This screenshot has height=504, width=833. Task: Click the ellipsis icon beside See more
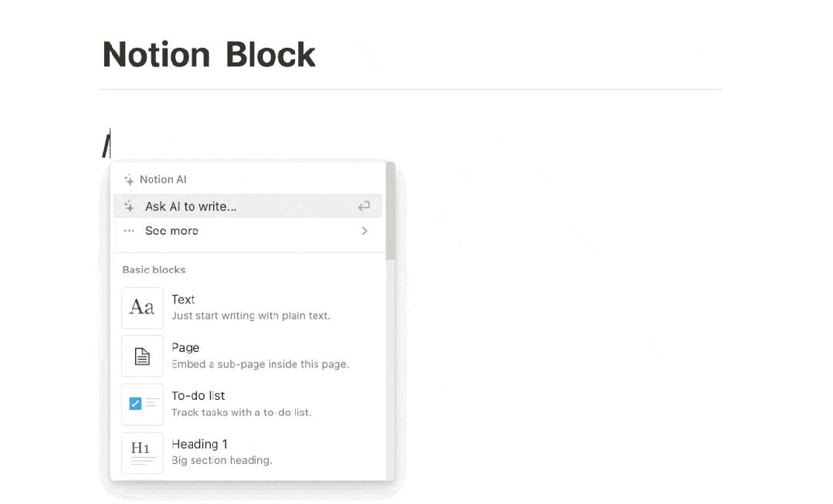coord(129,231)
